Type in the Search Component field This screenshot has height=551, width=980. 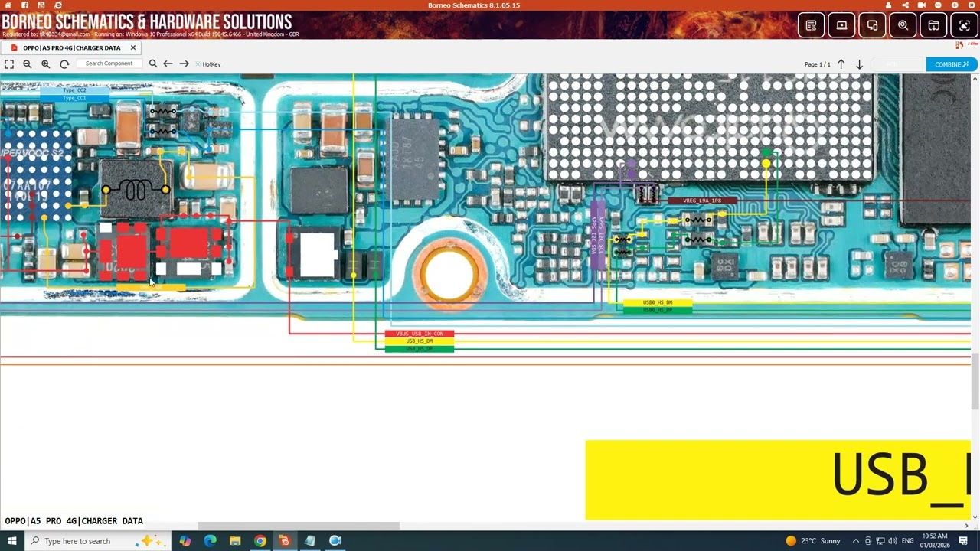click(x=109, y=64)
